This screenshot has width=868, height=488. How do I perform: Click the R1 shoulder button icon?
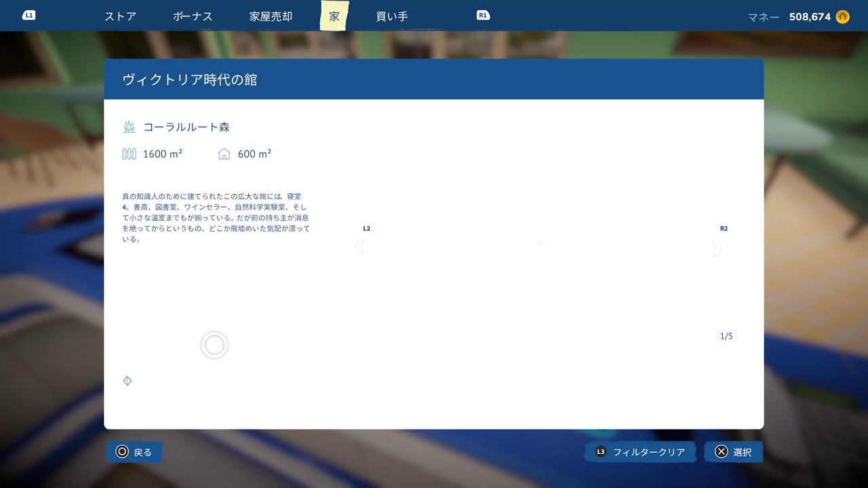pyautogui.click(x=483, y=15)
